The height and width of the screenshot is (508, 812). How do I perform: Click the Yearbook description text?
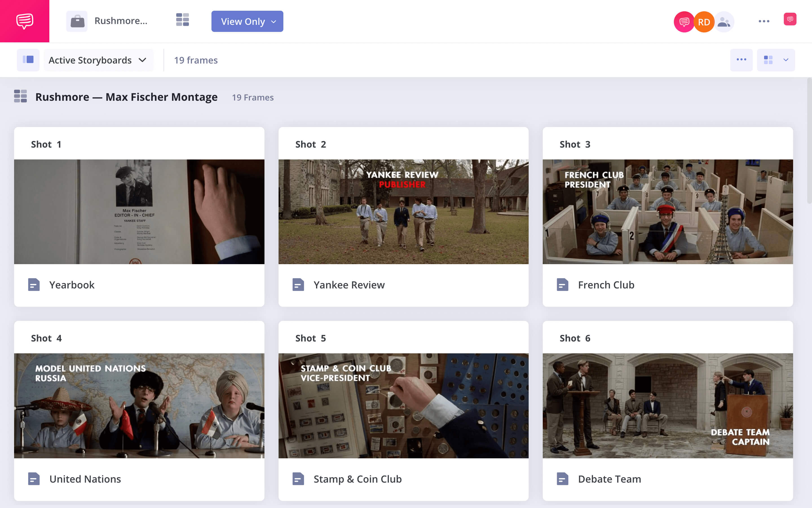(x=72, y=285)
